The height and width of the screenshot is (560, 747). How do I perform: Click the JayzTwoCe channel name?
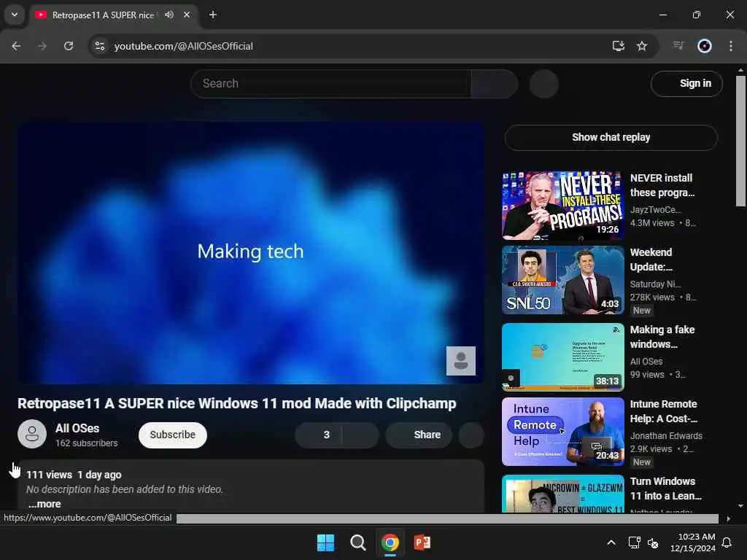655,209
